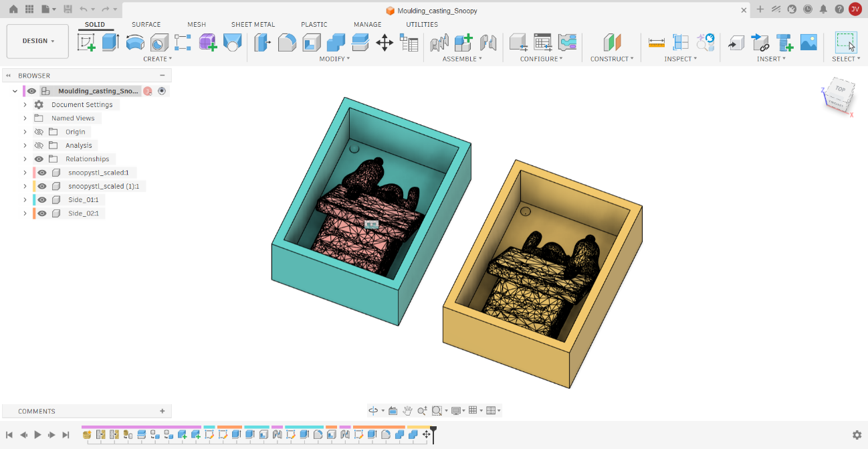
Task: Click the TOP face of the ViewCube
Action: (x=840, y=89)
